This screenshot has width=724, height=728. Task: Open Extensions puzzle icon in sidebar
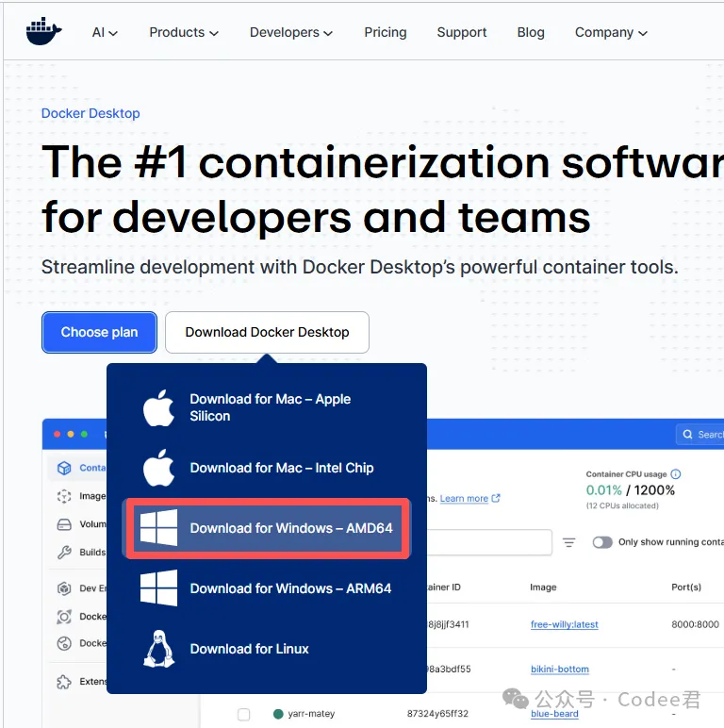(x=64, y=682)
